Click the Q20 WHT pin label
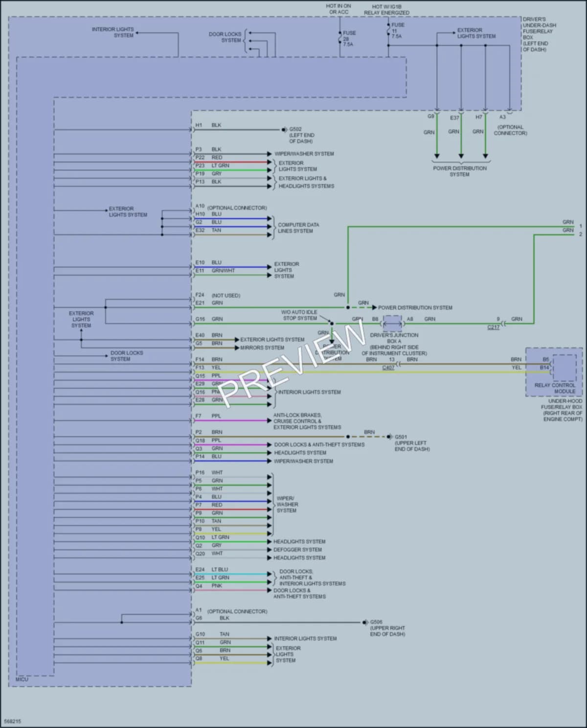The width and height of the screenshot is (587, 728). tap(209, 553)
